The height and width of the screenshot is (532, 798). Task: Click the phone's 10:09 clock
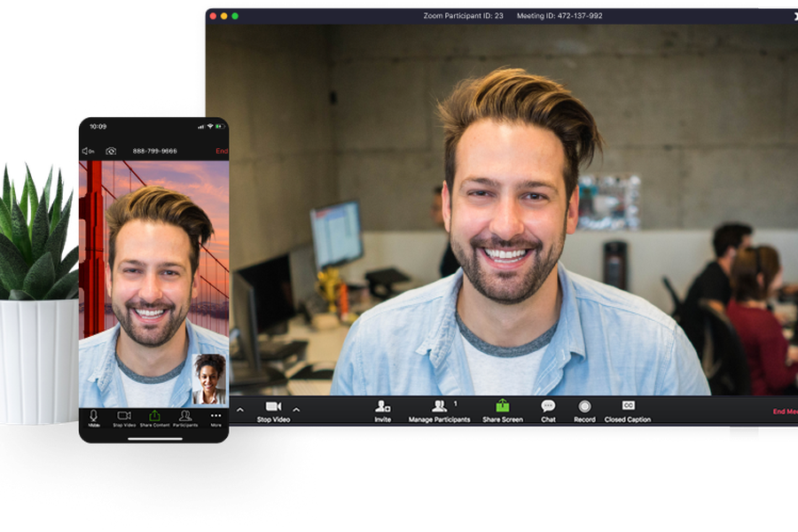(98, 126)
